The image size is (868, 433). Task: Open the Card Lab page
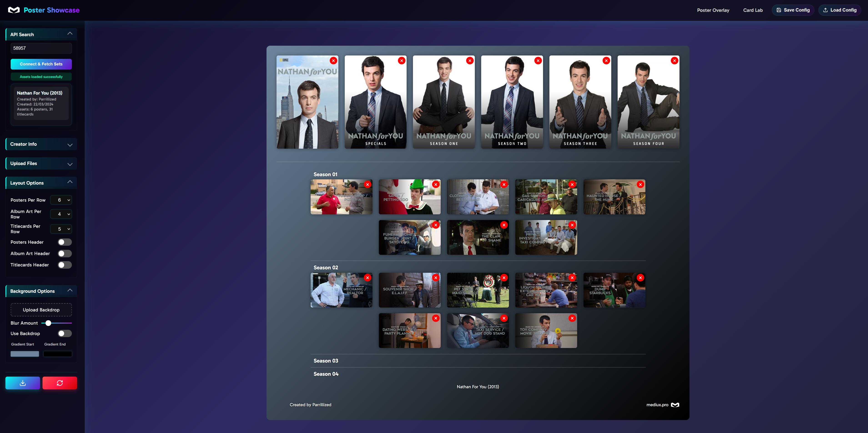(x=753, y=10)
